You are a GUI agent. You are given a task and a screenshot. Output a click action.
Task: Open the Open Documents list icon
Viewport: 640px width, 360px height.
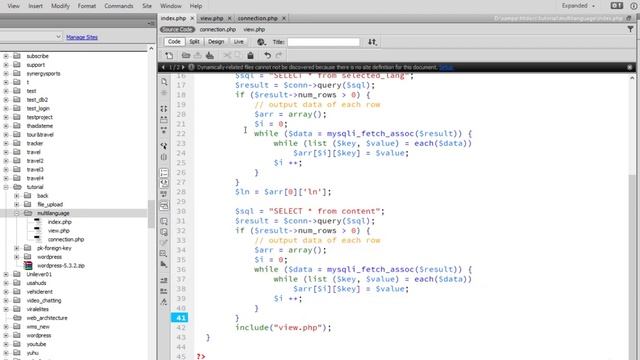click(x=164, y=82)
